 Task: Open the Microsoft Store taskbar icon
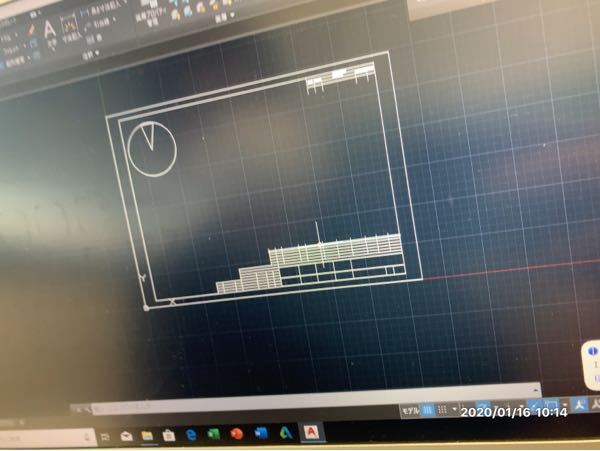[168, 436]
